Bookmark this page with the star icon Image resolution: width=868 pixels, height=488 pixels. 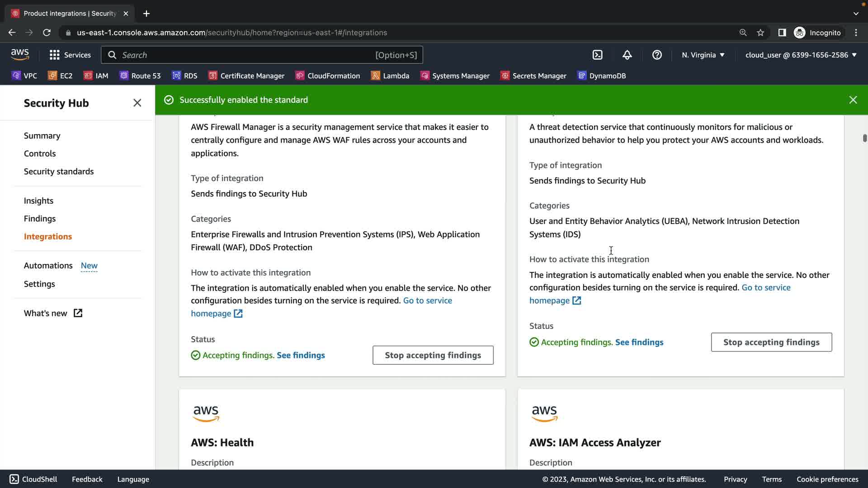click(760, 33)
